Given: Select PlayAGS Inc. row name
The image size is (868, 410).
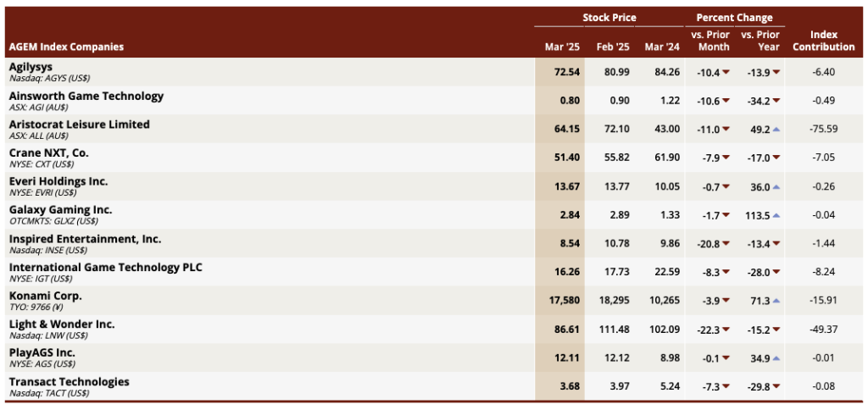Looking at the screenshot, I should 42,353.
